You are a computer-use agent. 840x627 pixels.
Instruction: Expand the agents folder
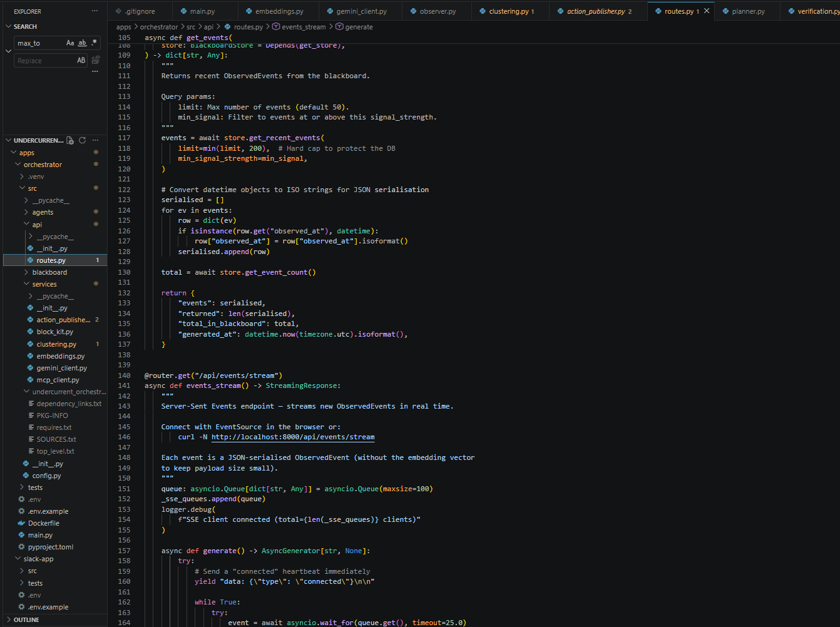click(43, 212)
